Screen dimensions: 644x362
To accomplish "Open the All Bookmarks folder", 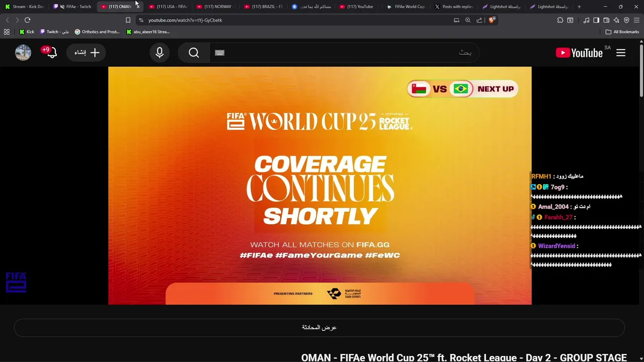I will [622, 32].
